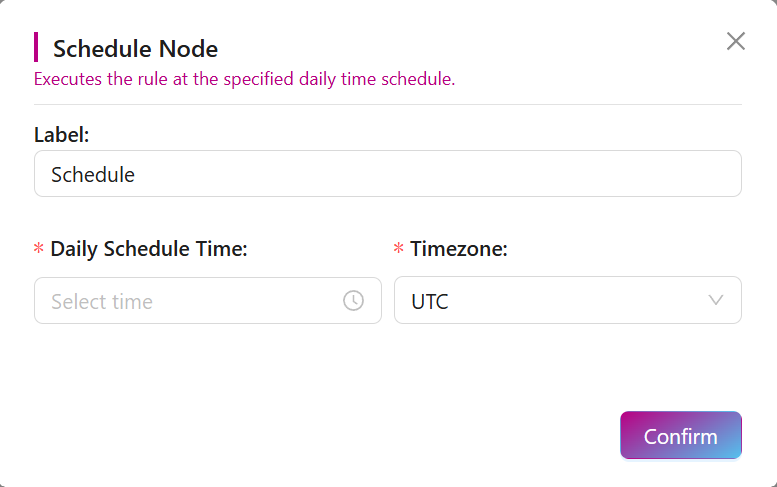Image resolution: width=777 pixels, height=487 pixels.
Task: Click the "Select time" placeholder text
Action: coord(102,301)
